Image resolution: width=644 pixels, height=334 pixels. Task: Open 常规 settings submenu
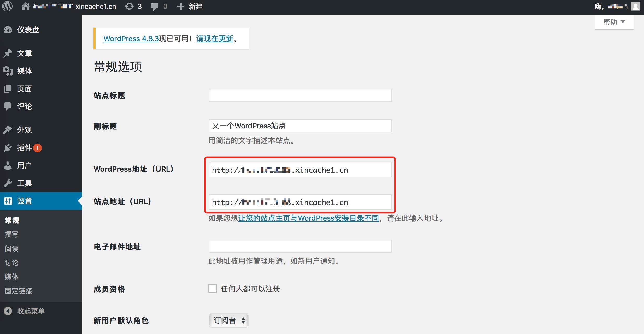(12, 220)
